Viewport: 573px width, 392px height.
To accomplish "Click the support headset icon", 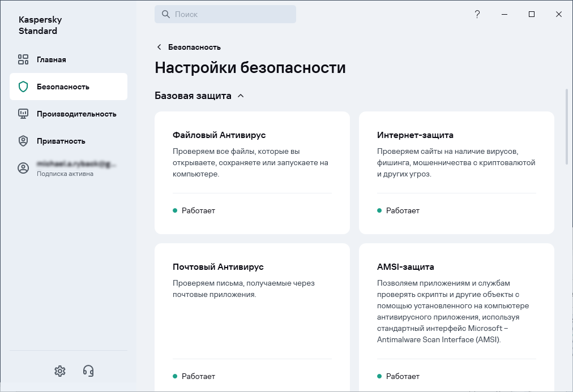I will pyautogui.click(x=88, y=371).
